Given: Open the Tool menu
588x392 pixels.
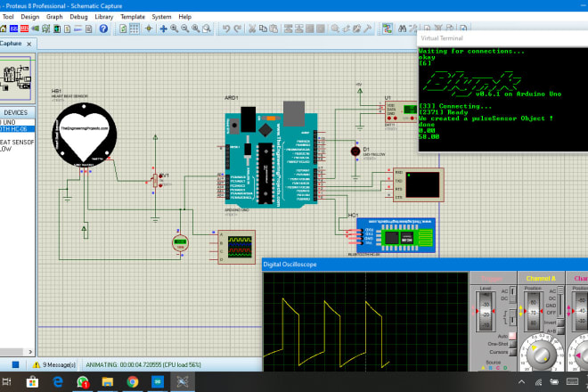Looking at the screenshot, I should pyautogui.click(x=8, y=17).
